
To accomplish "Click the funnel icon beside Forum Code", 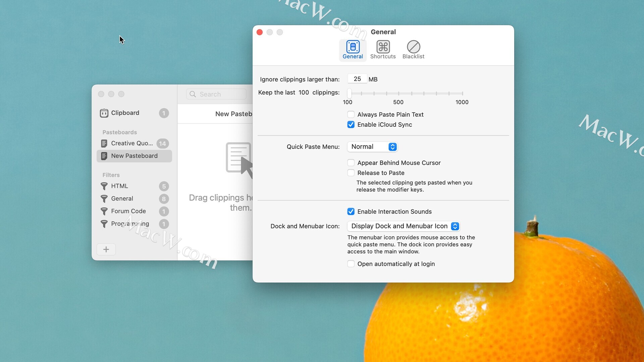I will click(104, 211).
